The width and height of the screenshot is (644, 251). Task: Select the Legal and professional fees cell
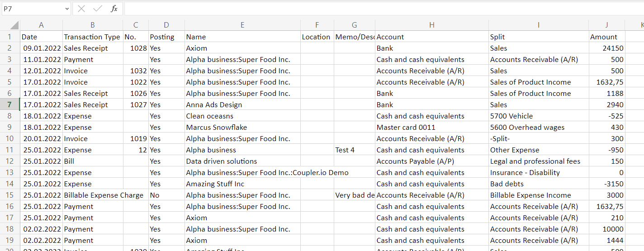tap(539, 161)
